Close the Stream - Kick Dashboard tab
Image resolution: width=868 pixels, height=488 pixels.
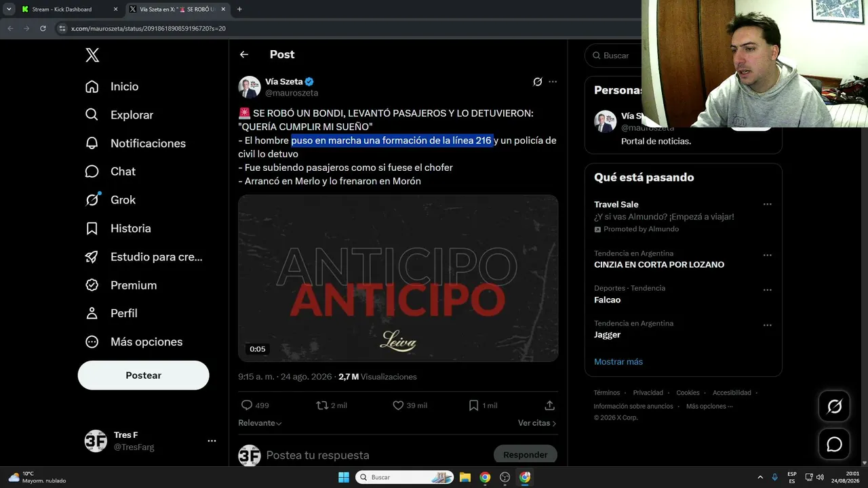pos(115,9)
